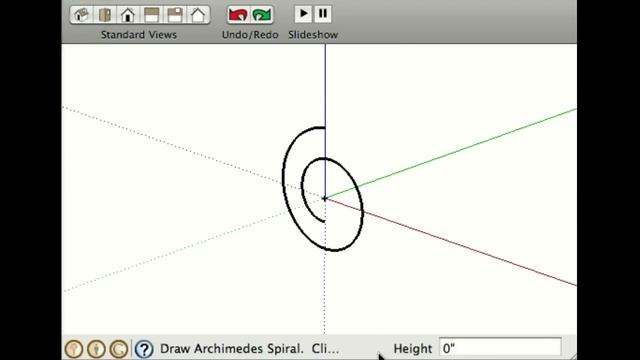Switch to Front standard view
Image resolution: width=640 pixels, height=360 pixels.
(x=128, y=15)
